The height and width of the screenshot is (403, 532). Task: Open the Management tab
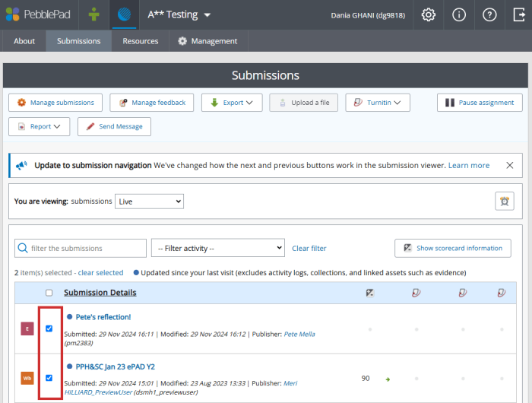207,41
